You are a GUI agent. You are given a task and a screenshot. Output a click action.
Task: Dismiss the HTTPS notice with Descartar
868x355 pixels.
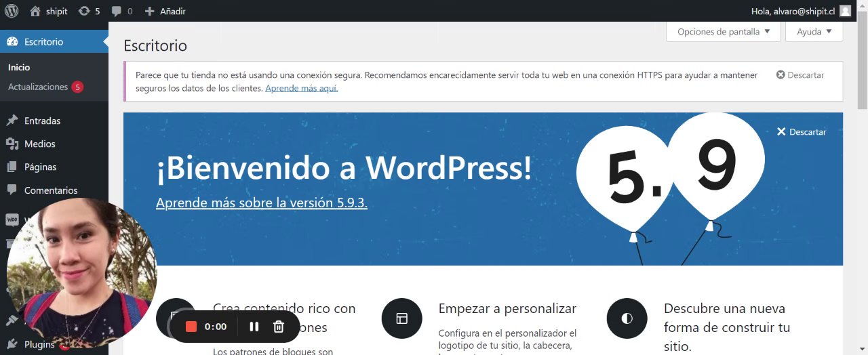800,75
